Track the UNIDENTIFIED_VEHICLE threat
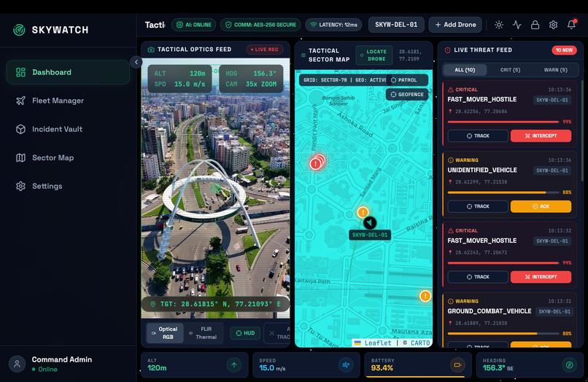 pyautogui.click(x=478, y=206)
